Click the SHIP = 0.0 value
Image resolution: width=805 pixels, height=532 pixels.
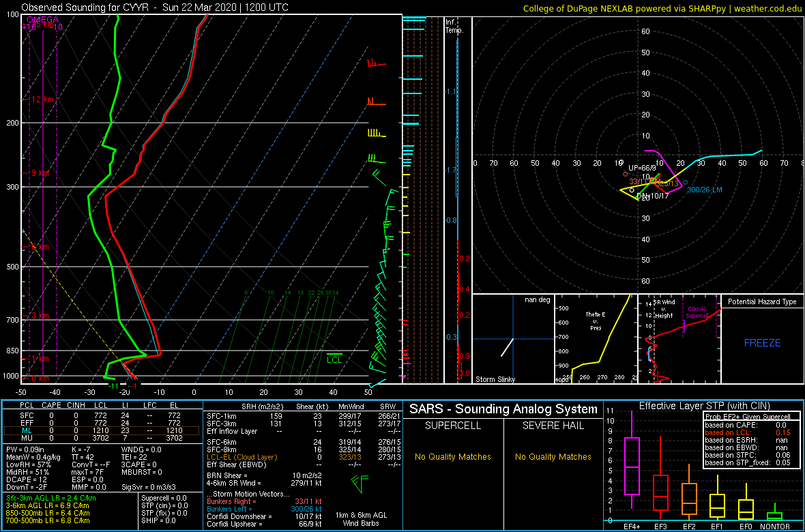[x=160, y=520]
